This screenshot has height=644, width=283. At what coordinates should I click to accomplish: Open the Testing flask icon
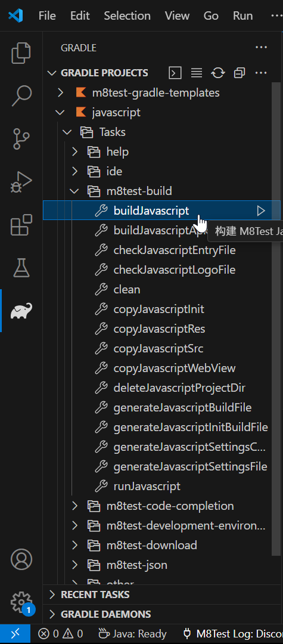[21, 267]
